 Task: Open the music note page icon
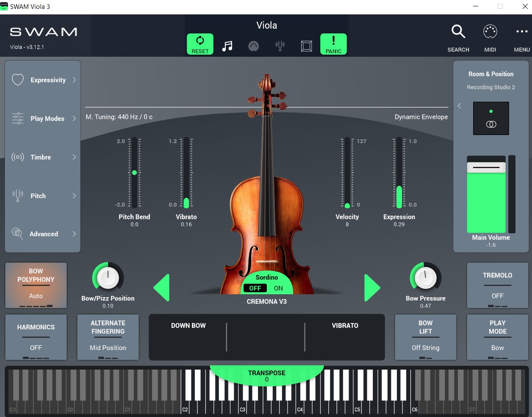click(227, 46)
